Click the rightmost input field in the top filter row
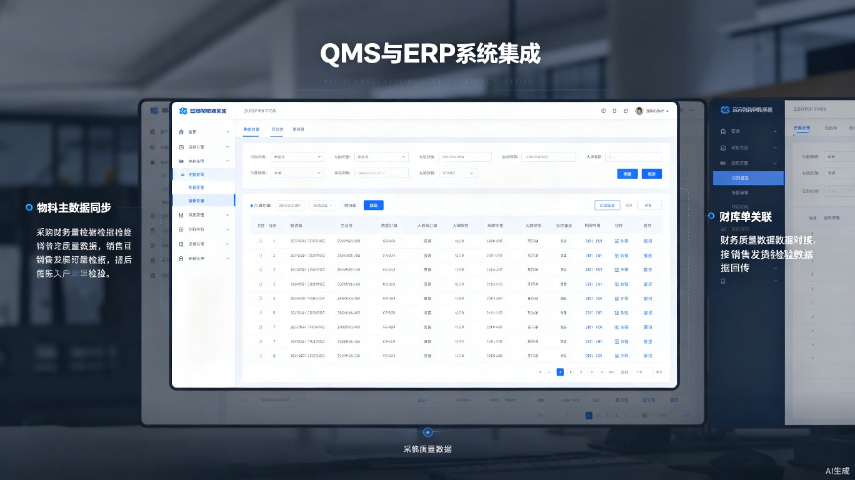The image size is (855, 480). (633, 157)
